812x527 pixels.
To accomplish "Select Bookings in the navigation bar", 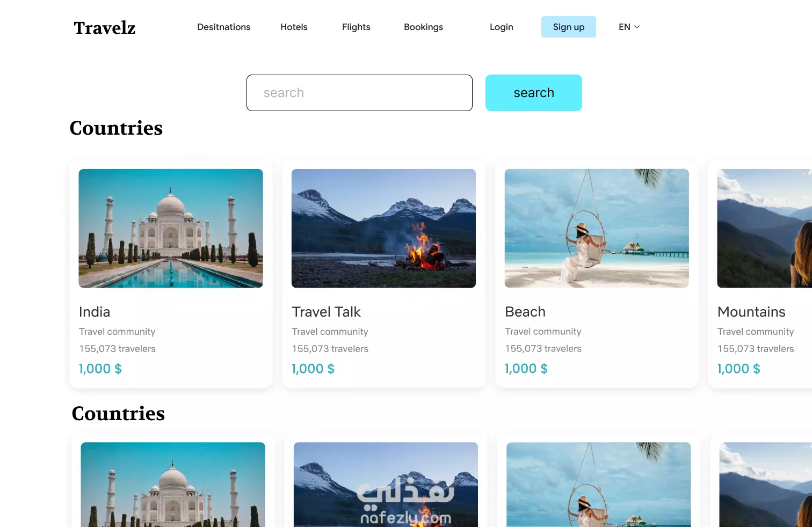I will click(423, 27).
